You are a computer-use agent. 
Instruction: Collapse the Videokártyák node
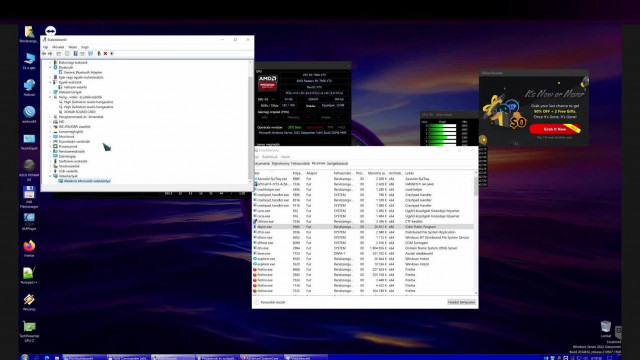(x=50, y=176)
